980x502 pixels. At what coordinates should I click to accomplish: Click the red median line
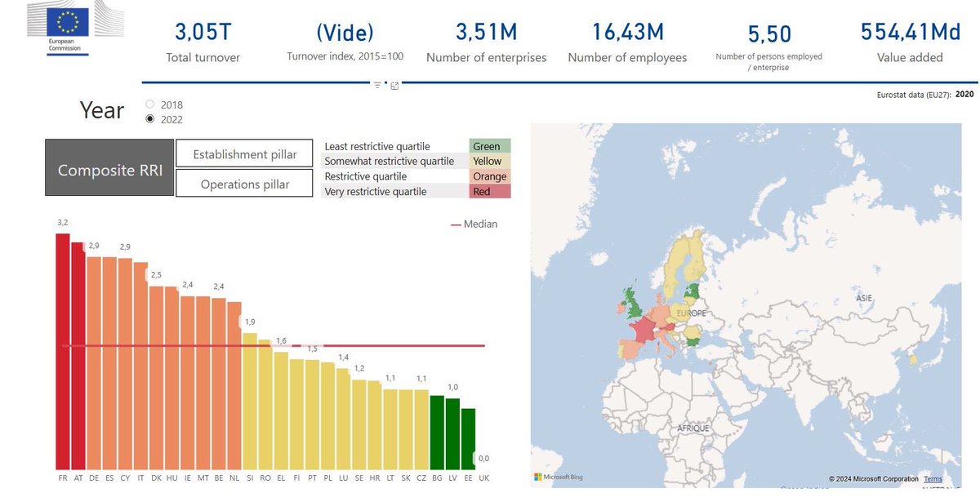pyautogui.click(x=274, y=346)
